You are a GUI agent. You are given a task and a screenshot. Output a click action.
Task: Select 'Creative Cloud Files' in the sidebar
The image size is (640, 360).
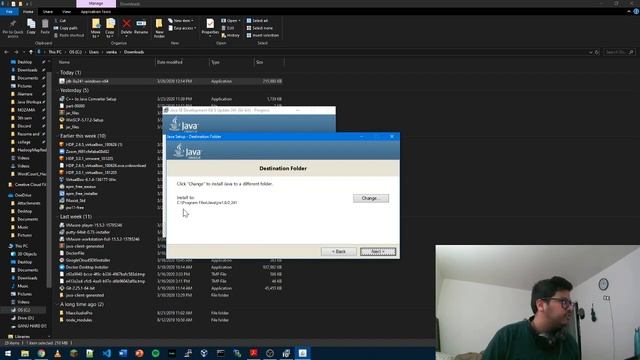31,184
